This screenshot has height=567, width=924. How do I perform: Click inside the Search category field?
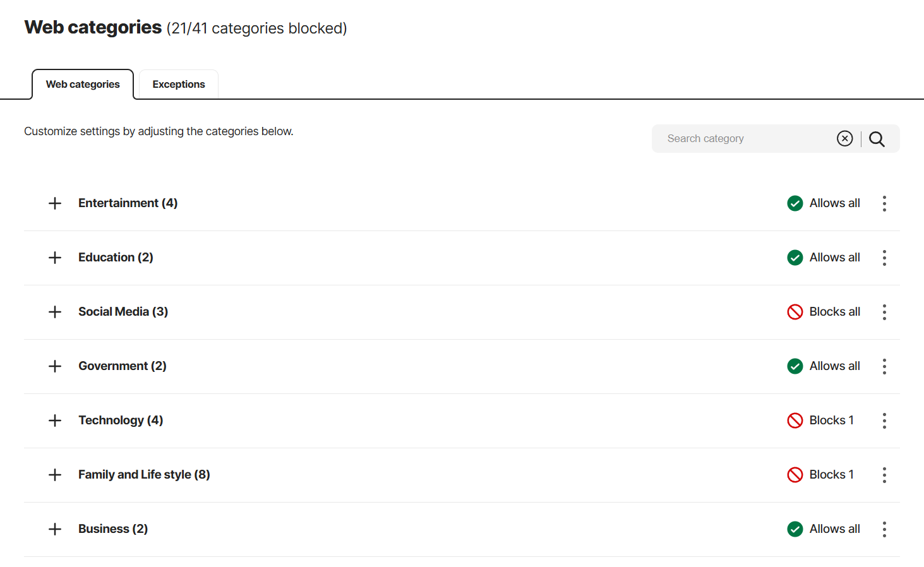click(726, 138)
